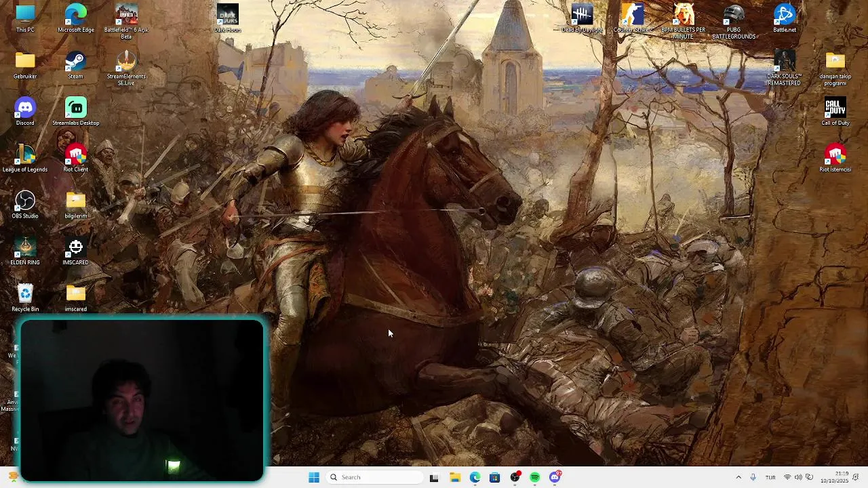
Task: Select Battlefield 6 Açık Beta shortcut
Action: point(126,21)
